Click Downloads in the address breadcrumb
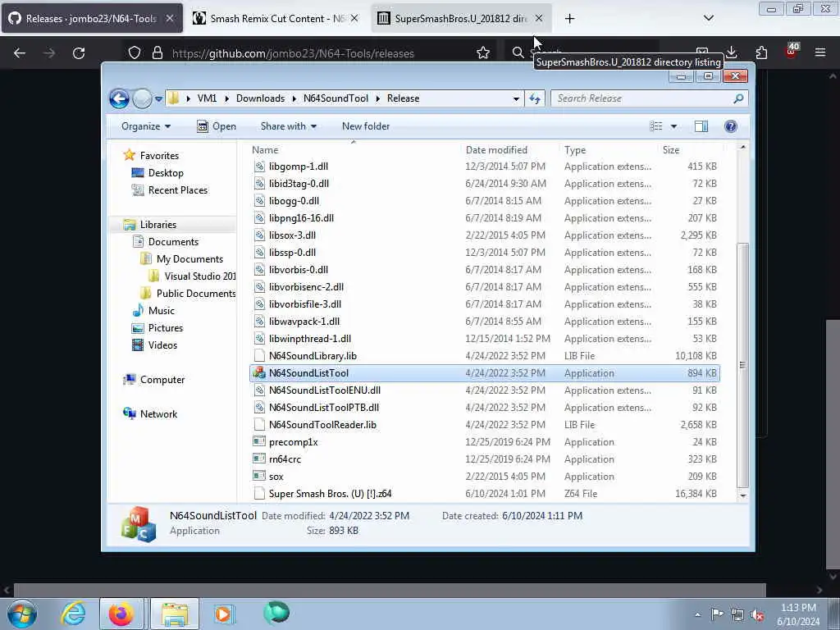The width and height of the screenshot is (840, 630). coord(260,98)
